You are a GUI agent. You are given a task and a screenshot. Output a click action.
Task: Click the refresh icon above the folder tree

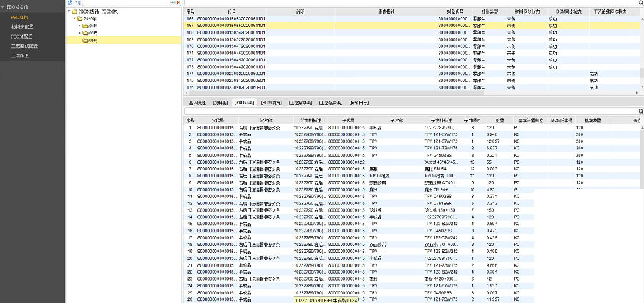pyautogui.click(x=70, y=4)
